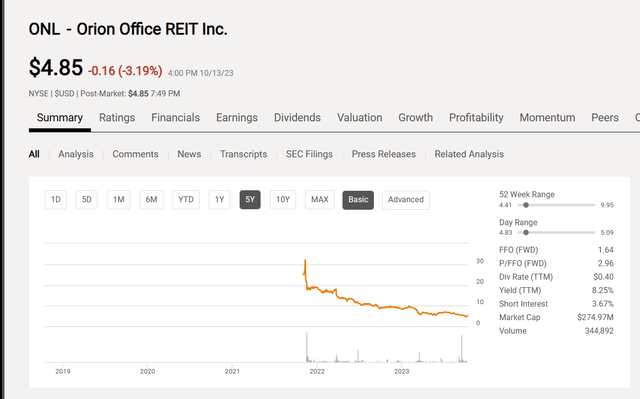
Task: Open the Momentum tab
Action: pyautogui.click(x=547, y=117)
